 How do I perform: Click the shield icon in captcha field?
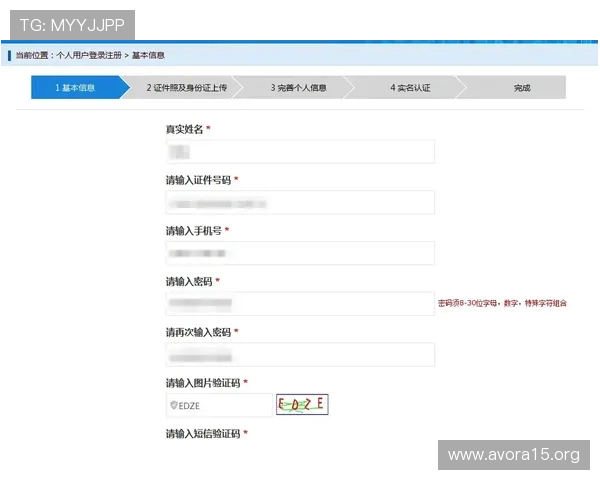coord(173,405)
